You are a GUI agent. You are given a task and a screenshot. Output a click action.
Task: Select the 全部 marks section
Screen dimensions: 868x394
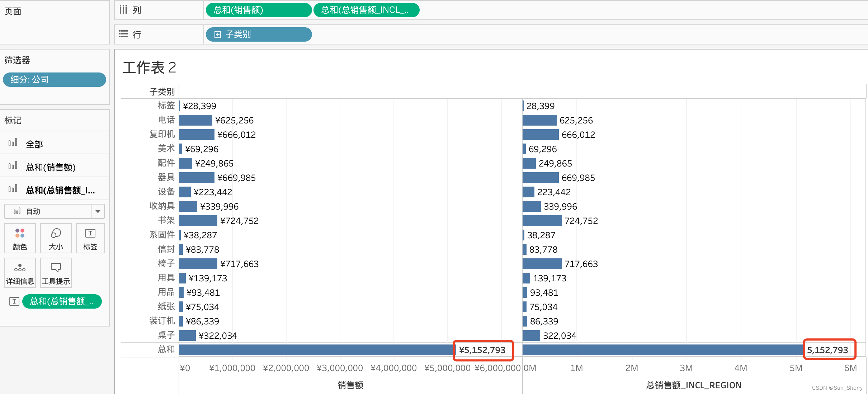point(34,144)
